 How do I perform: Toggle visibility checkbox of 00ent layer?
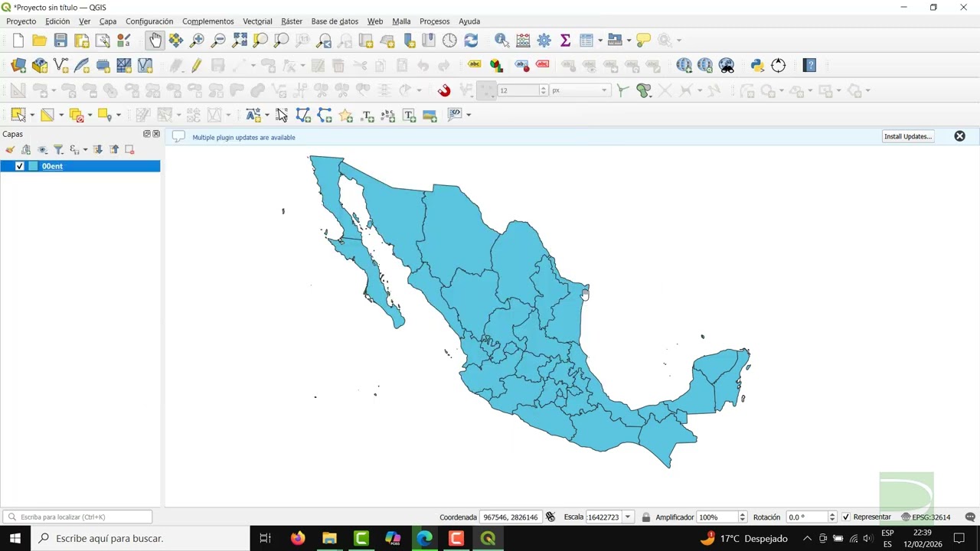pyautogui.click(x=20, y=166)
